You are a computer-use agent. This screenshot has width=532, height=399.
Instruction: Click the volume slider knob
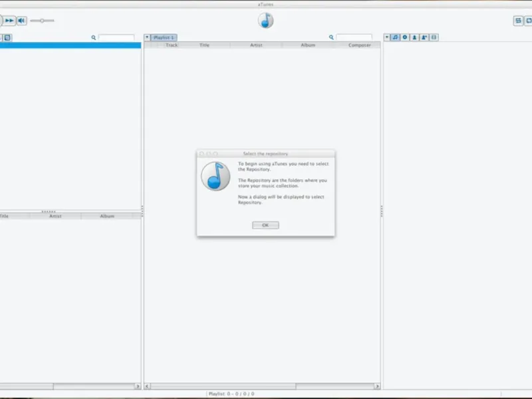42,21
